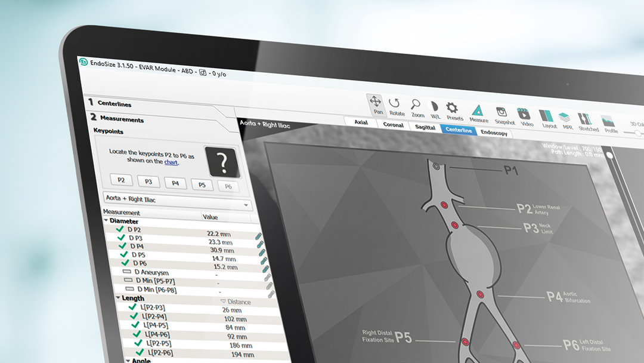The height and width of the screenshot is (363, 644).
Task: Click the P3 keypoint button
Action: pos(148,181)
